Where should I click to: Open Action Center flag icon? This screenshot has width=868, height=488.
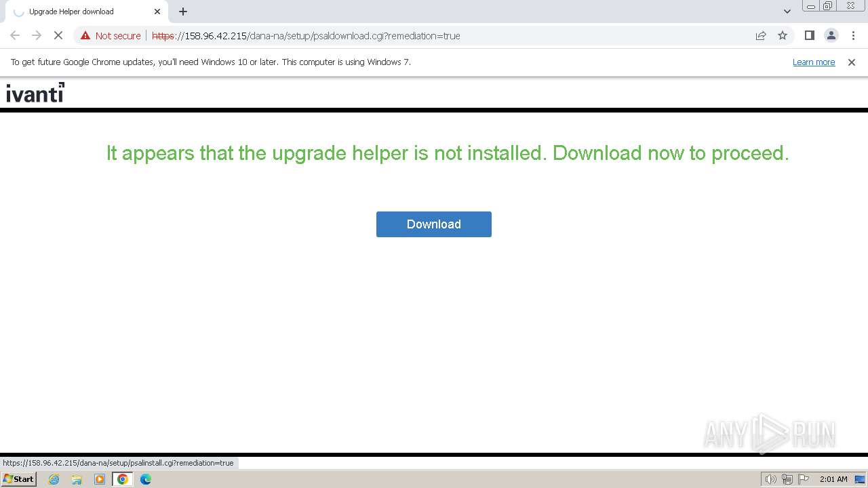pyautogui.click(x=803, y=479)
